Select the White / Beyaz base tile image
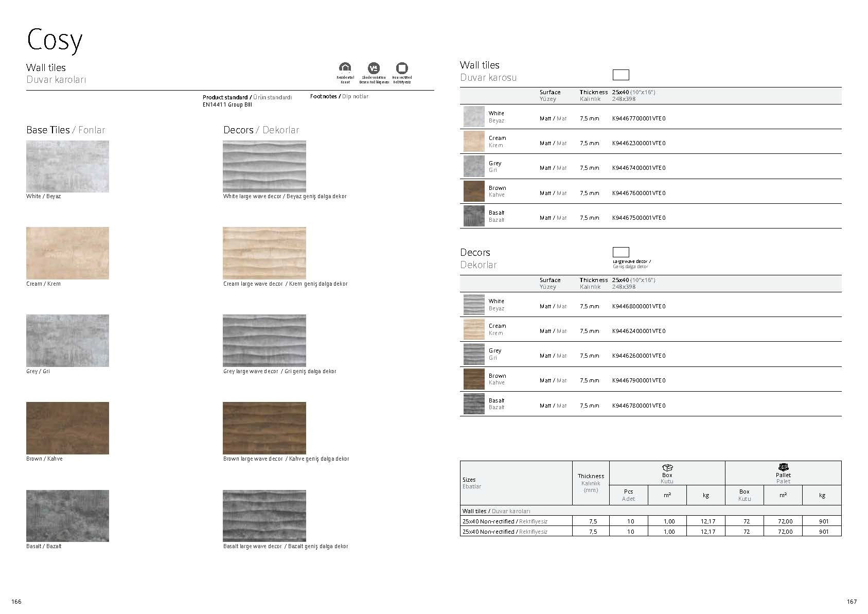Screen dimensions: 868x614 click(67, 166)
